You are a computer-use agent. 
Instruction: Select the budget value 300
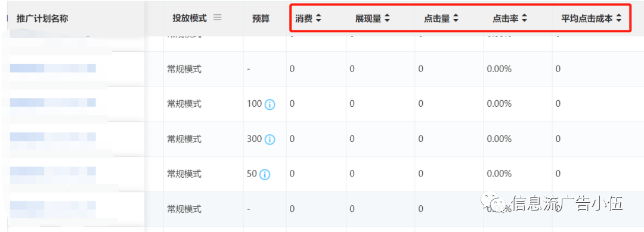pyautogui.click(x=255, y=139)
